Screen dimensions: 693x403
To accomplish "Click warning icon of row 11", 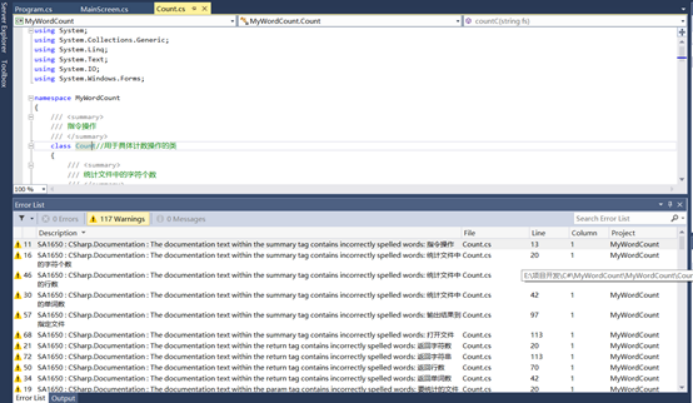I will click(x=18, y=244).
